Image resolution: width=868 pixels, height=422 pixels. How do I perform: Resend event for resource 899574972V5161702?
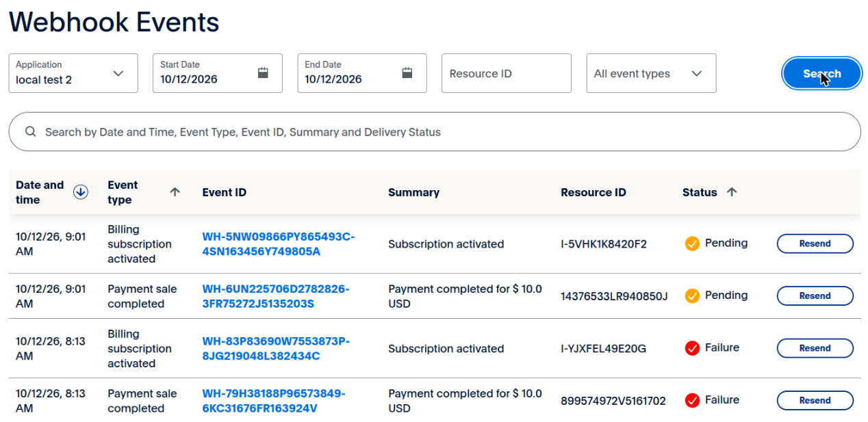815,401
